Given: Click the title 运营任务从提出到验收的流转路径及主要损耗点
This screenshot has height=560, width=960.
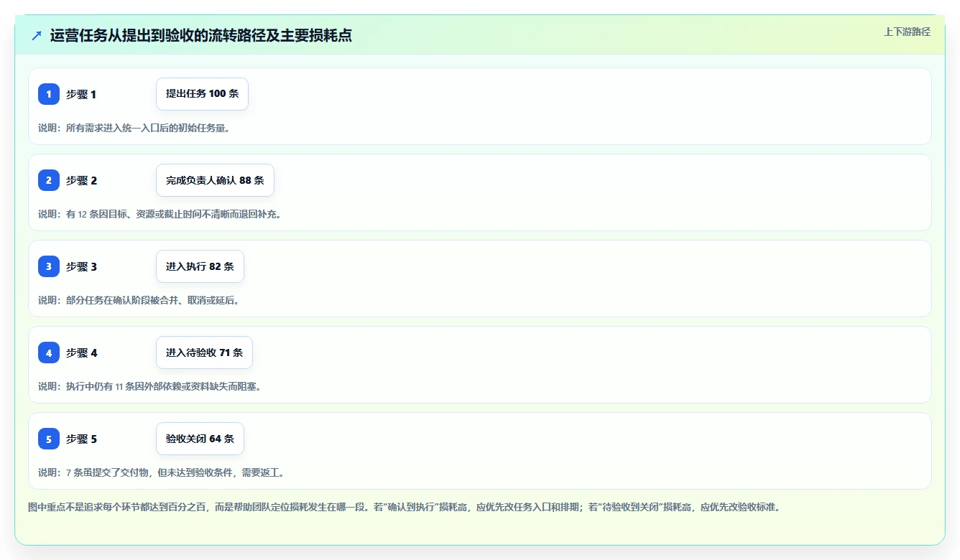Looking at the screenshot, I should (201, 36).
